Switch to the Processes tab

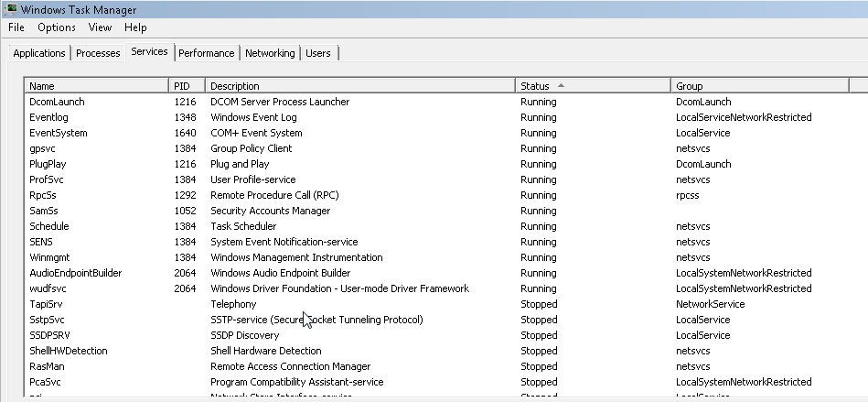98,53
